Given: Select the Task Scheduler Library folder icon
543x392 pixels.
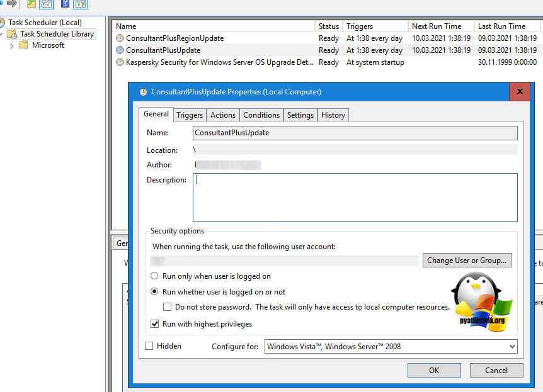Looking at the screenshot, I should pyautogui.click(x=11, y=34).
